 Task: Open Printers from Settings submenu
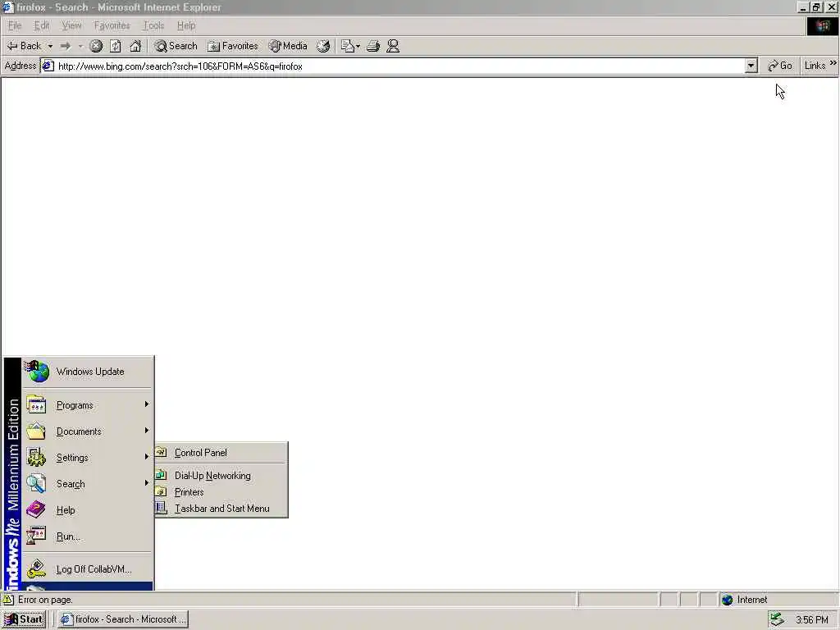[221, 492]
